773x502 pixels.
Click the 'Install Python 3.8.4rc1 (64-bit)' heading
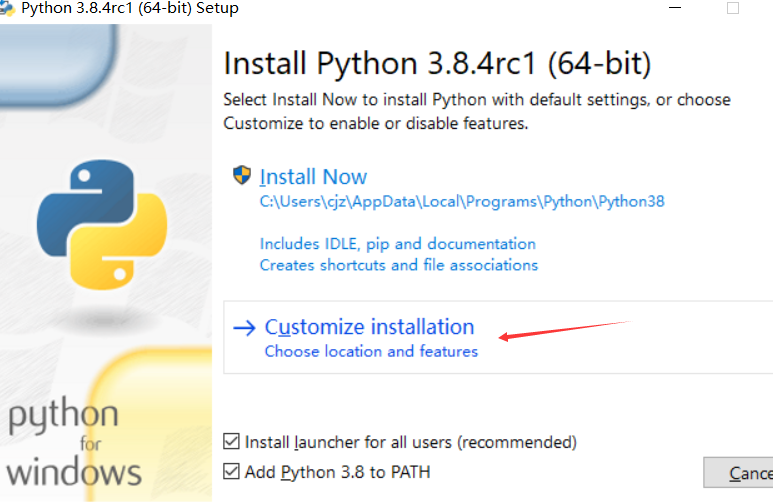(x=437, y=64)
